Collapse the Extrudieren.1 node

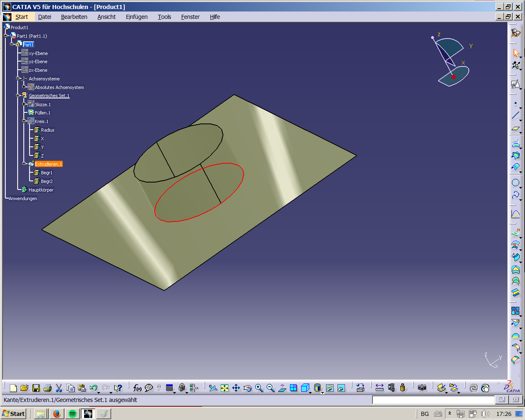24,164
